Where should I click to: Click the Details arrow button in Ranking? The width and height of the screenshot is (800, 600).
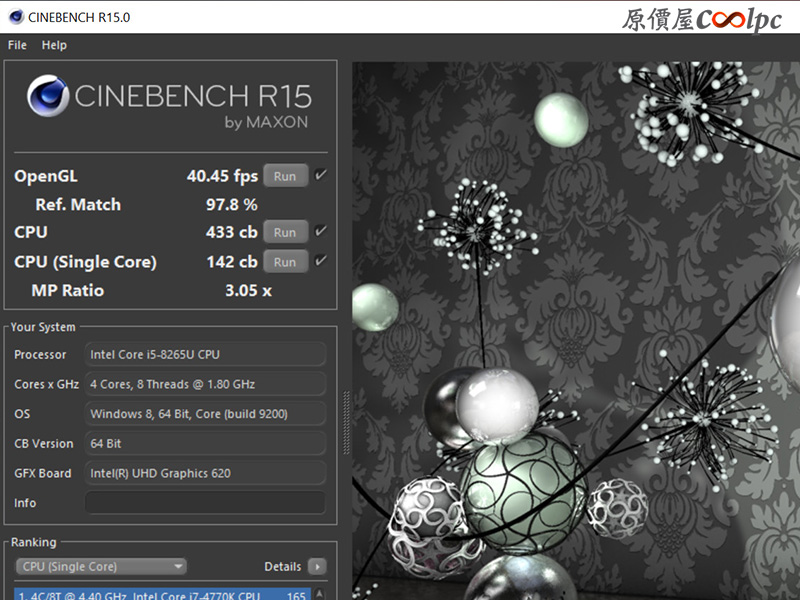(317, 566)
